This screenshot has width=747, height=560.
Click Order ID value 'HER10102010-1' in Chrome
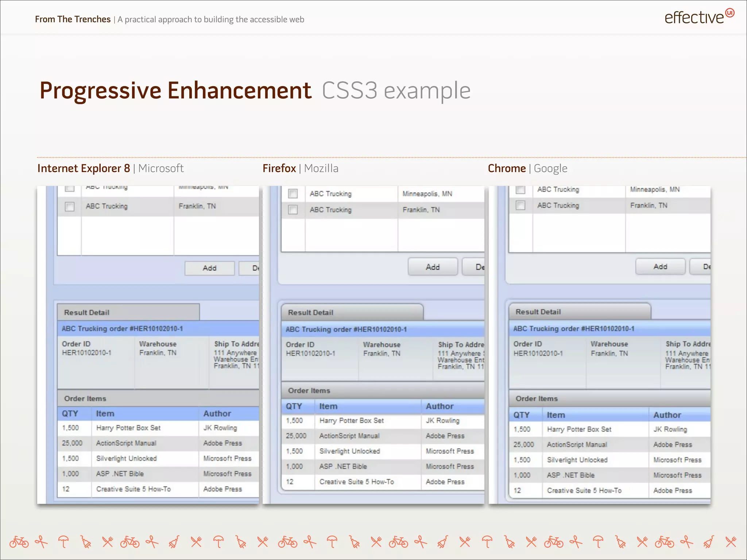point(538,353)
